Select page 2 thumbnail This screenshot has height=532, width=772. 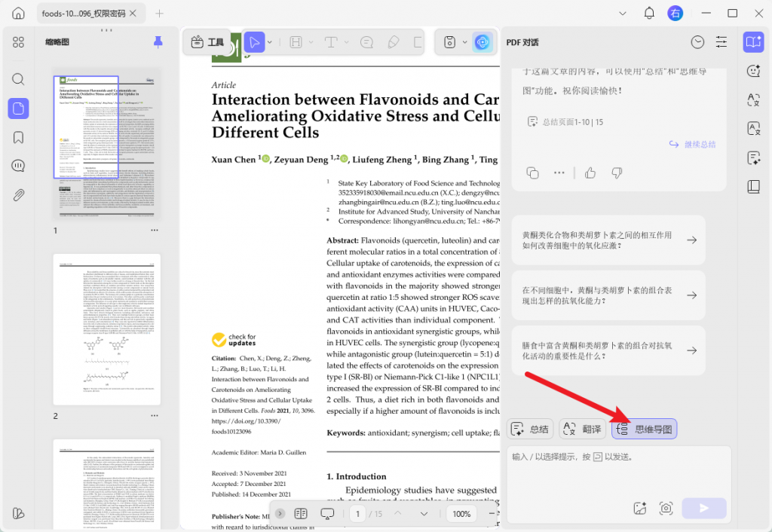[106, 329]
